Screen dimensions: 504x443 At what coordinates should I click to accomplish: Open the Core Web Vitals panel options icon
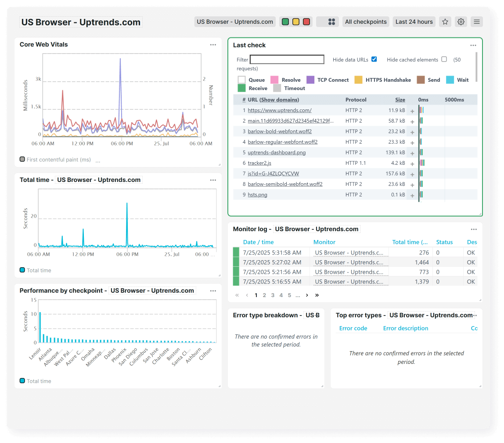click(213, 44)
